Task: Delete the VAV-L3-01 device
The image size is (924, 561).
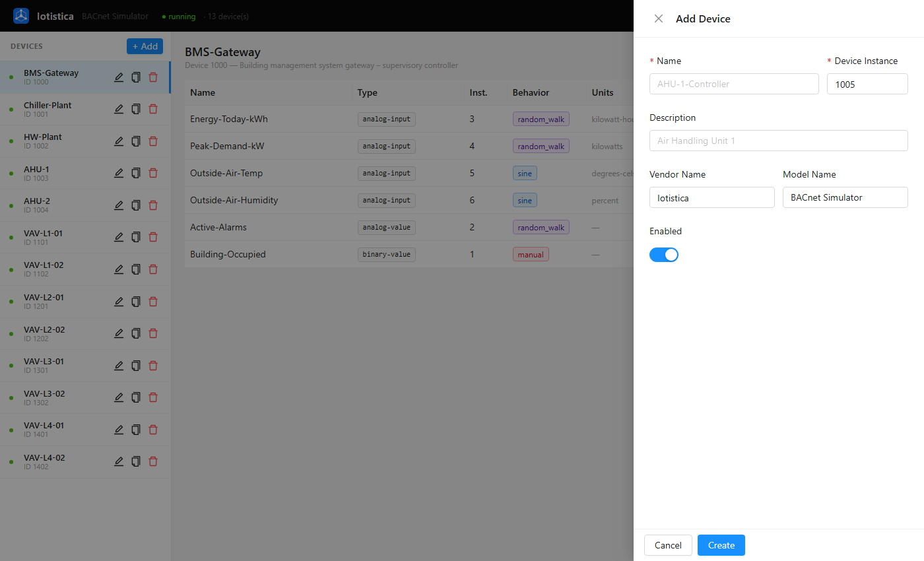Action: (x=153, y=366)
